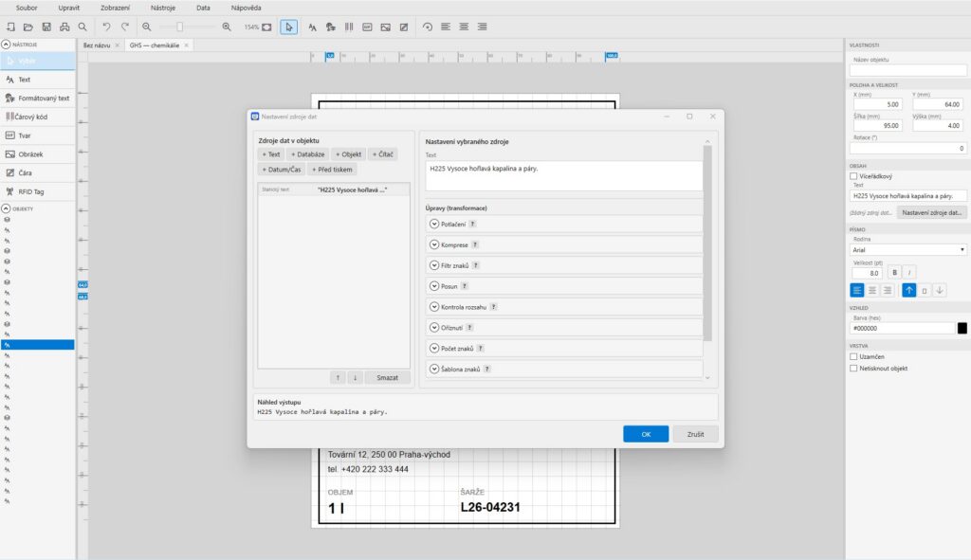Set text alignment to center in Písmo
The image size is (971, 560).
(x=872, y=290)
